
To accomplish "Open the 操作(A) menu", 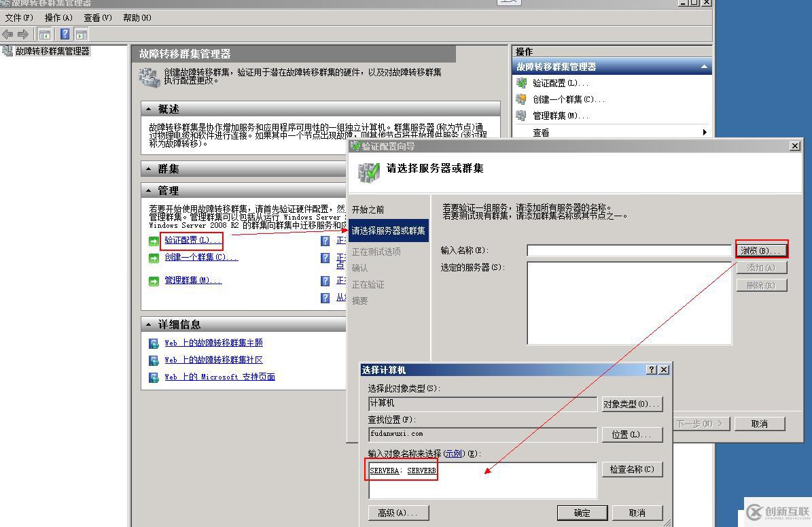I will (58, 18).
